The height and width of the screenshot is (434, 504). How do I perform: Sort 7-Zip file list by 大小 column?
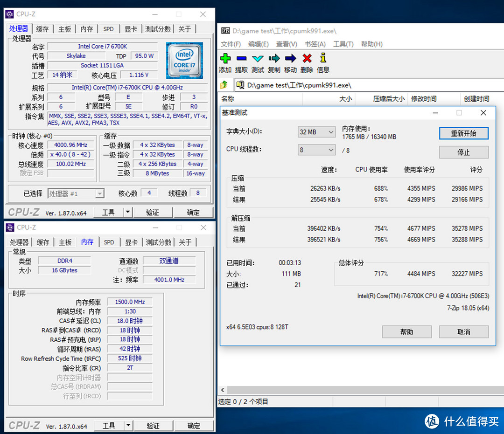coord(329,98)
